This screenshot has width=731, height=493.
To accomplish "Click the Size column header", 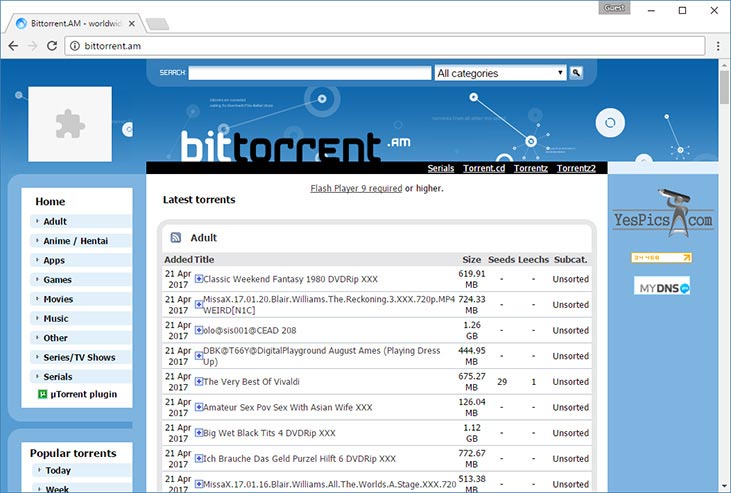I will [472, 259].
